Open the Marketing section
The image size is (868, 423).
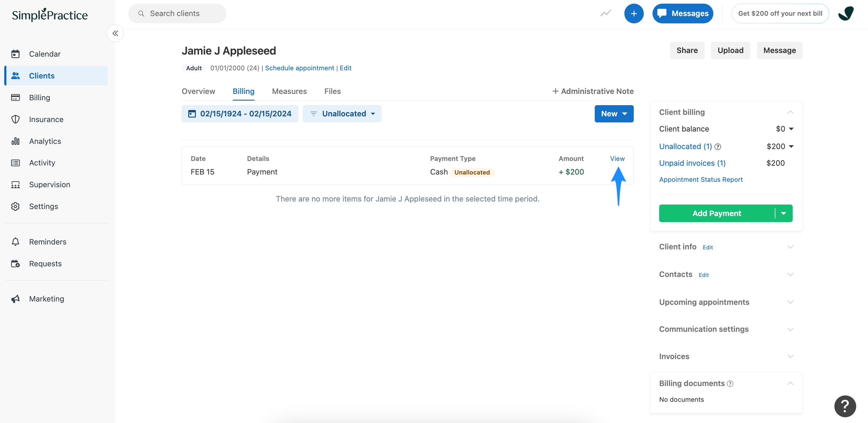pyautogui.click(x=47, y=298)
